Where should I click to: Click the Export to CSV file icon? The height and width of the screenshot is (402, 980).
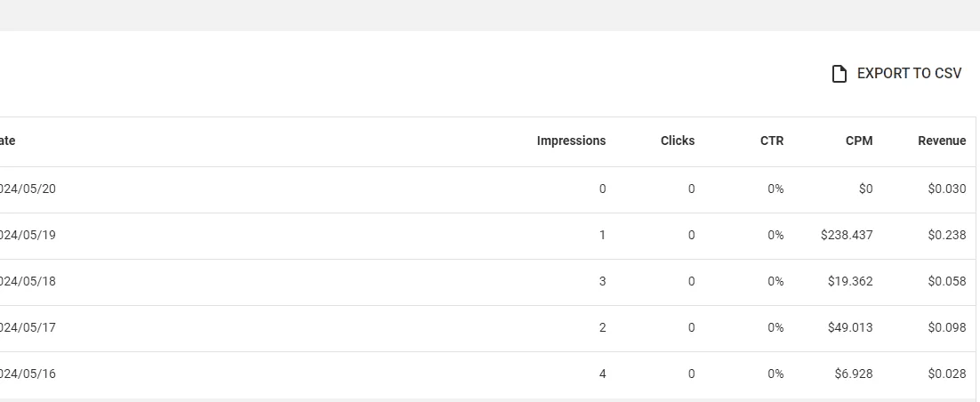tap(839, 74)
